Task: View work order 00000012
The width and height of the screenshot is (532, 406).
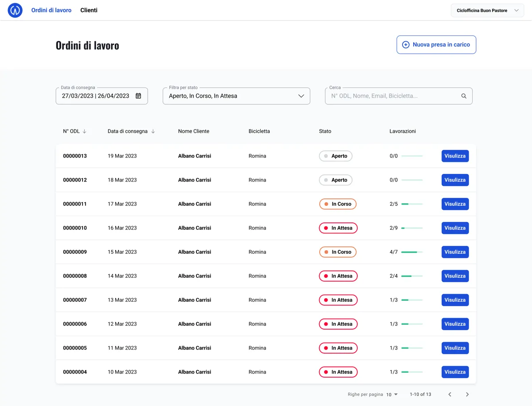Action: tap(455, 180)
